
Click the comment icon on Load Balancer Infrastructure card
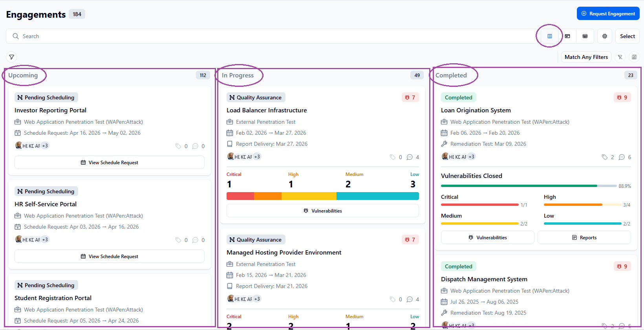click(410, 157)
